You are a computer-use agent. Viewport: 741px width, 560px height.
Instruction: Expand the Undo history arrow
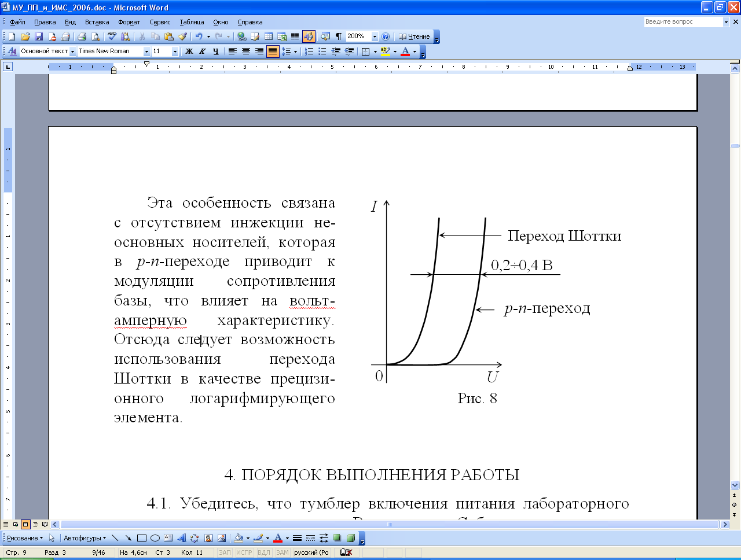pyautogui.click(x=208, y=36)
